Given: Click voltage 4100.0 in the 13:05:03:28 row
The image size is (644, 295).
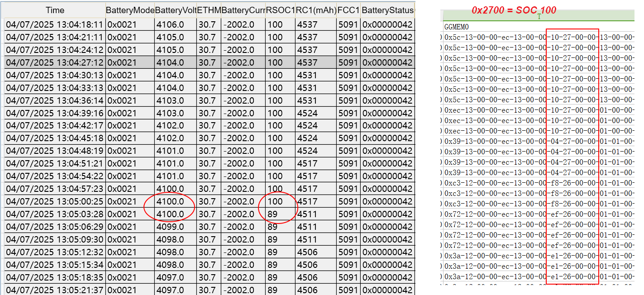Looking at the screenshot, I should point(176,214).
